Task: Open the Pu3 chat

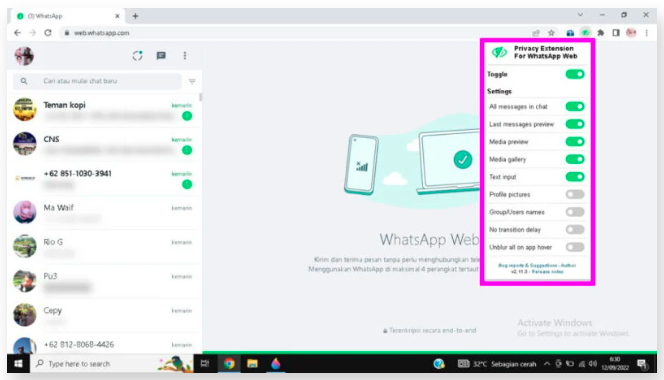Action: click(x=104, y=281)
